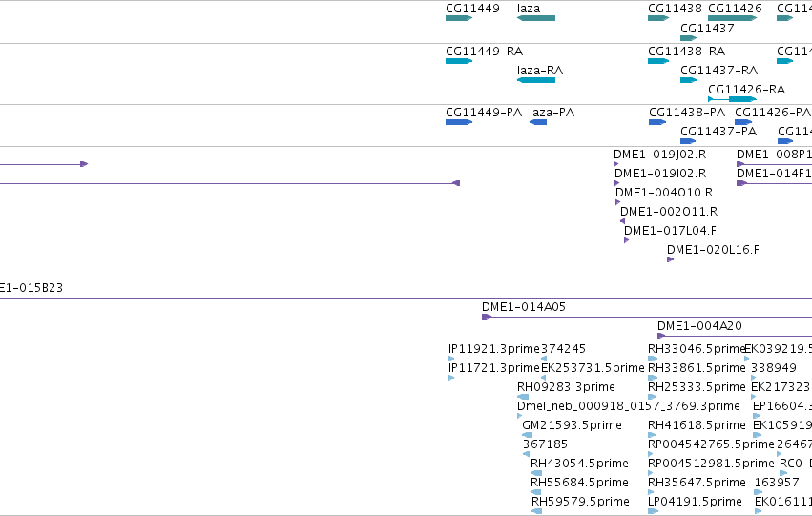The height and width of the screenshot is (516, 812).
Task: Open the DME1-020L16.F feature
Action: (670, 259)
